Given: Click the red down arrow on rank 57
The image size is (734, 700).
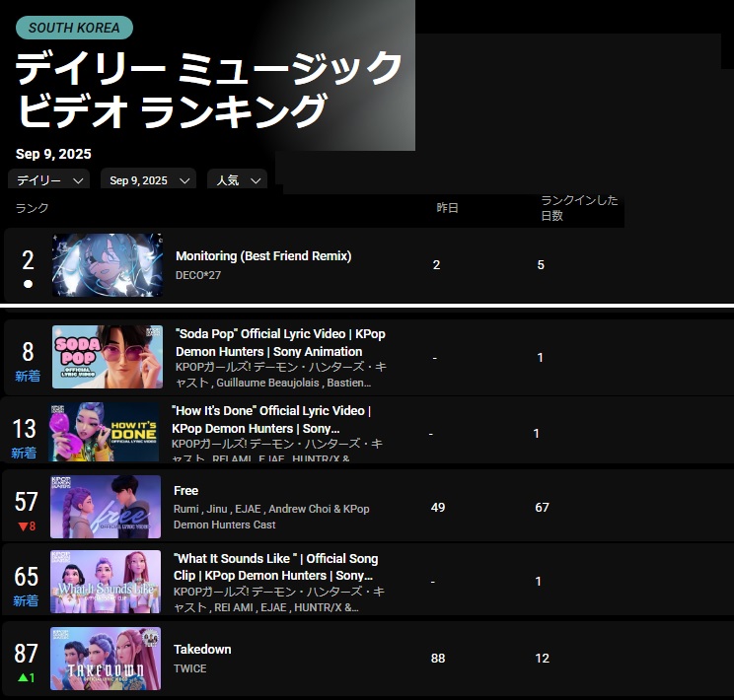Looking at the screenshot, I should pyautogui.click(x=22, y=526).
